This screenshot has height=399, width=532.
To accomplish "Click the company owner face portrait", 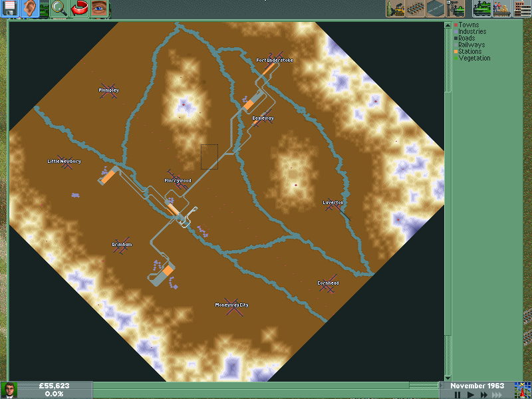I will tap(9, 390).
